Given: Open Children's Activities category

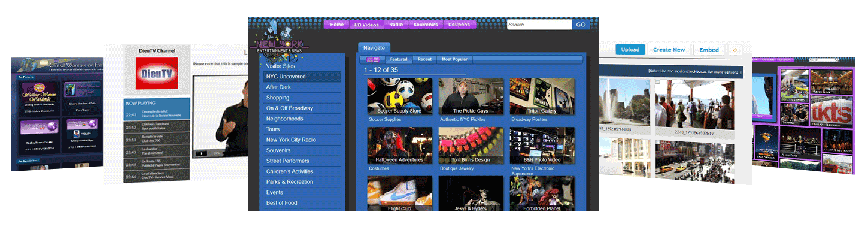Looking at the screenshot, I should pos(302,171).
